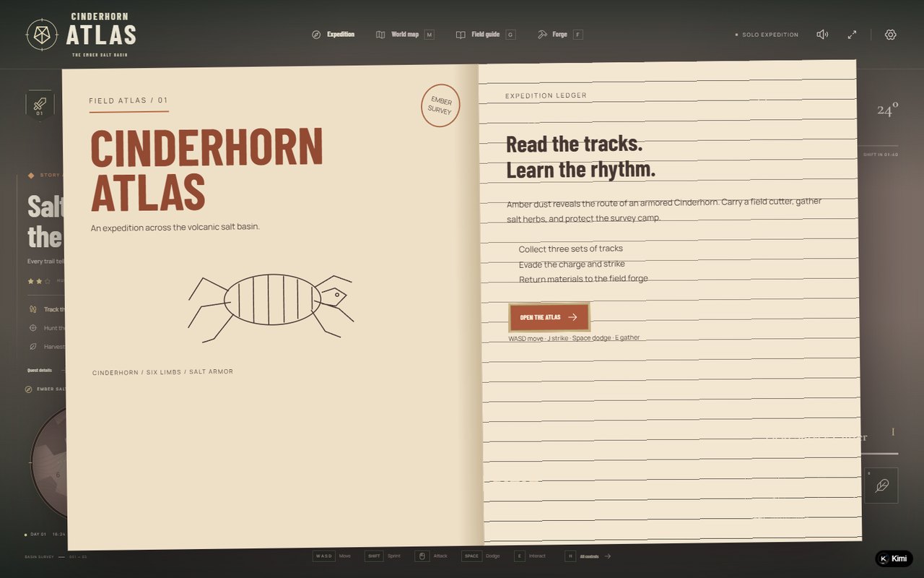Click the F shortcut key badge
This screenshot has width=924, height=578.
pyautogui.click(x=577, y=35)
